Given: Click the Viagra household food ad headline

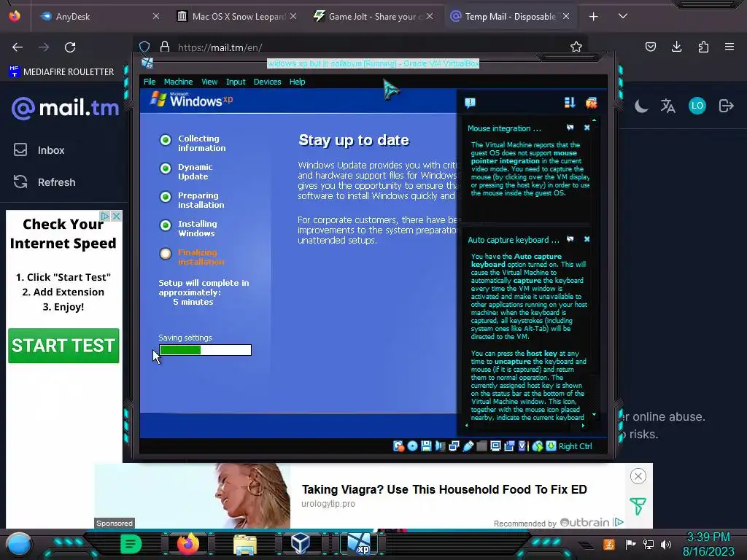Looking at the screenshot, I should click(x=444, y=489).
